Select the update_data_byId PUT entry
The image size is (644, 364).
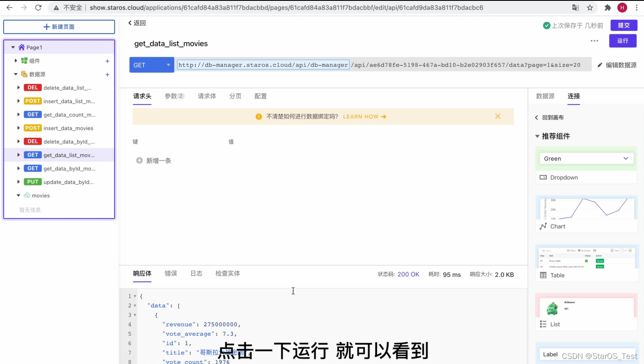pyautogui.click(x=59, y=182)
